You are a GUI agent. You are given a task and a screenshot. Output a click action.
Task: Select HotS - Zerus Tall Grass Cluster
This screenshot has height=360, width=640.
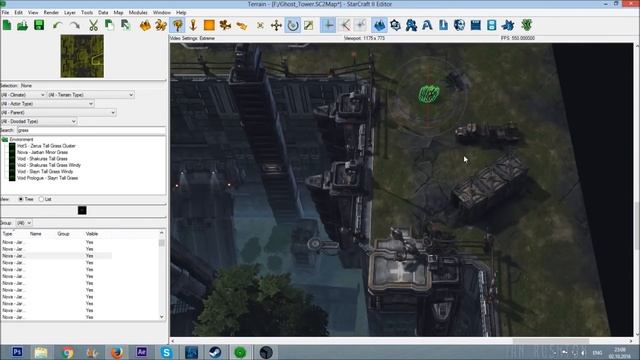click(46, 146)
